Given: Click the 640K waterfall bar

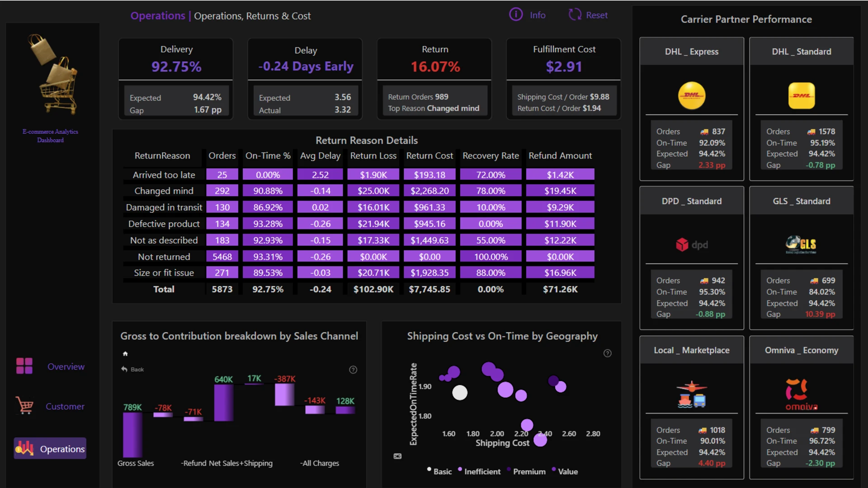Looking at the screenshot, I should pyautogui.click(x=223, y=403).
